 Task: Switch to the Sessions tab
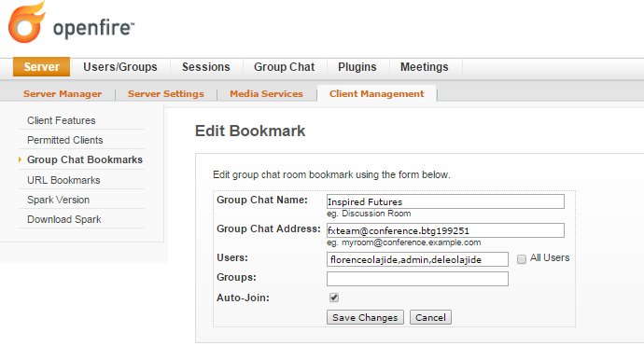tap(205, 67)
